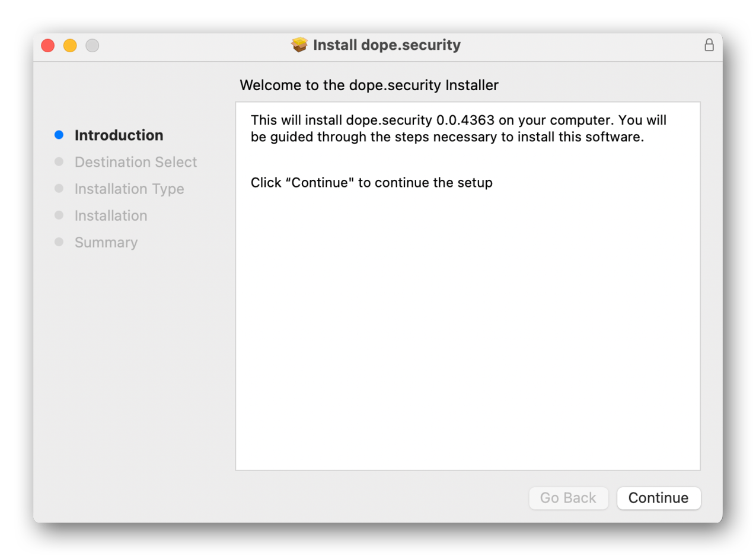Select the Introduction step label
This screenshot has width=756, height=556.
click(119, 135)
